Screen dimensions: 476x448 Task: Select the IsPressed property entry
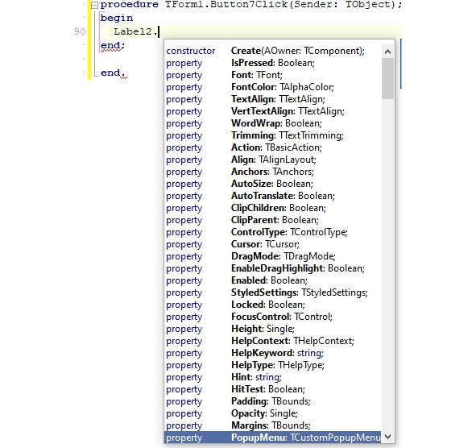272,63
